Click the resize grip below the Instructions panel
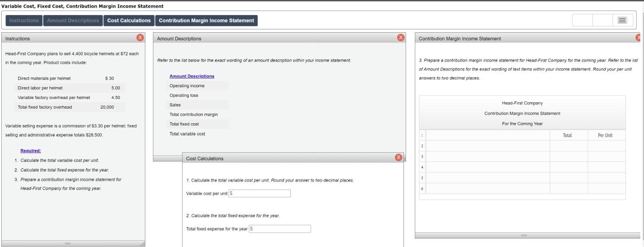This screenshot has height=247, width=644. pyautogui.click(x=68, y=243)
